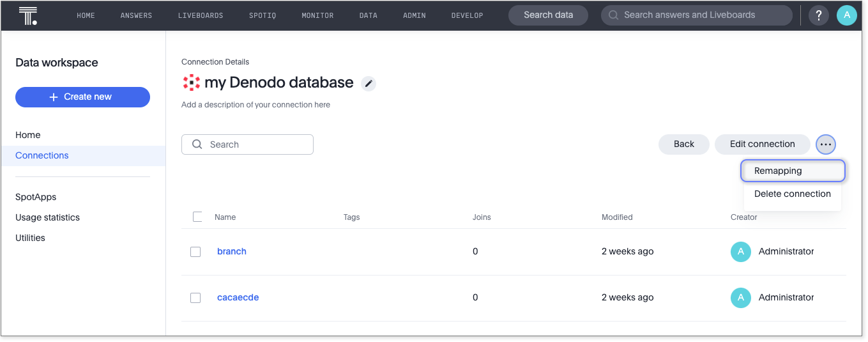Sort by the Modified column header

[x=617, y=217]
